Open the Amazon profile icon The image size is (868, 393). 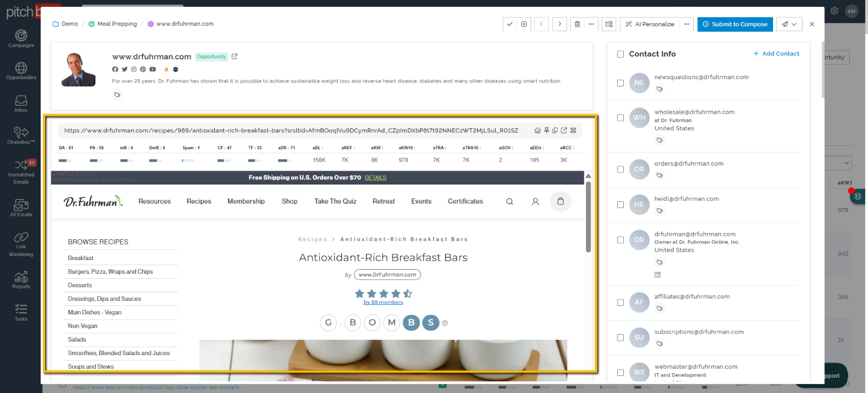pos(166,69)
